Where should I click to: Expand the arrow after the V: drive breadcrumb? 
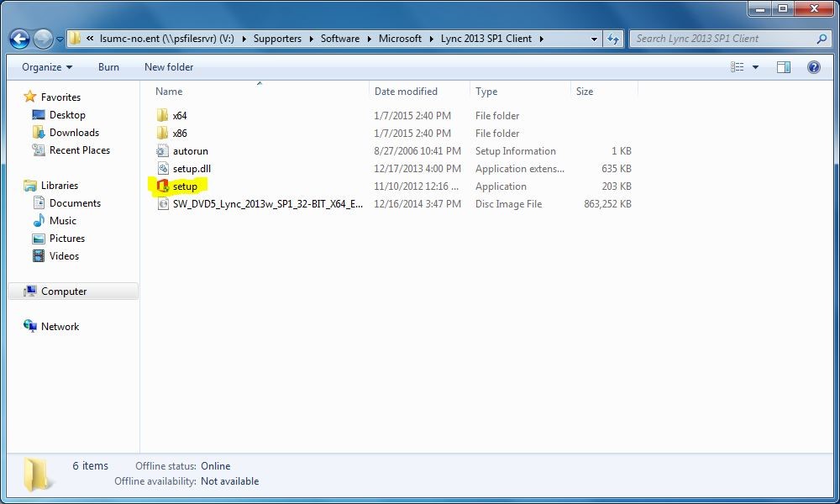click(244, 39)
